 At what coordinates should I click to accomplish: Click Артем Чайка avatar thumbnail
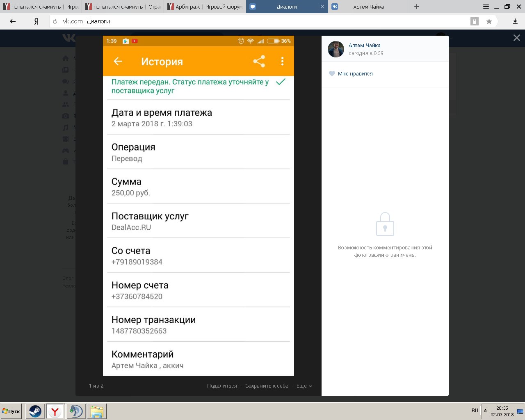pyautogui.click(x=336, y=49)
